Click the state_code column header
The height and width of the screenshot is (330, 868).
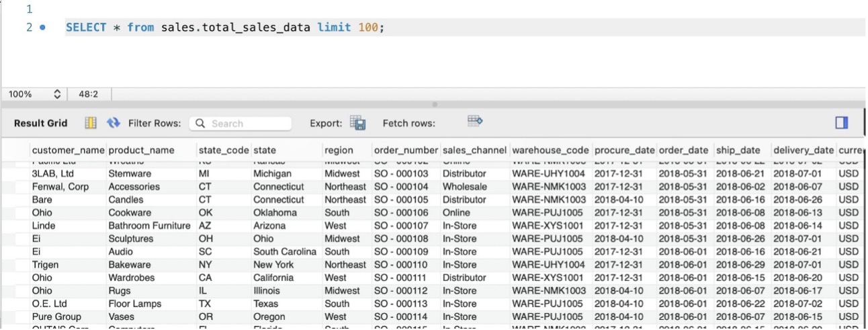(x=224, y=150)
